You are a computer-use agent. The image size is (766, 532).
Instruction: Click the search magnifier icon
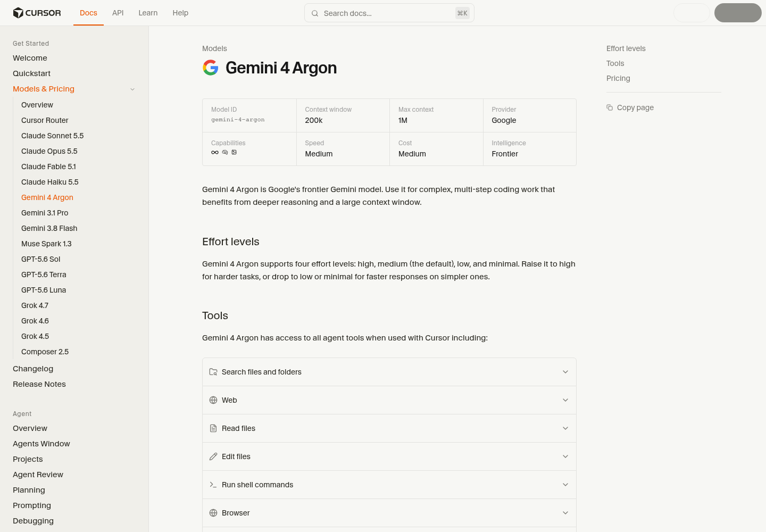click(x=315, y=13)
